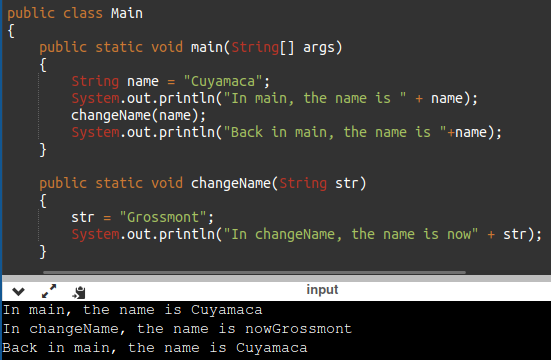The image size is (551, 360).
Task: Click the changeName method signature line
Action: (203, 183)
